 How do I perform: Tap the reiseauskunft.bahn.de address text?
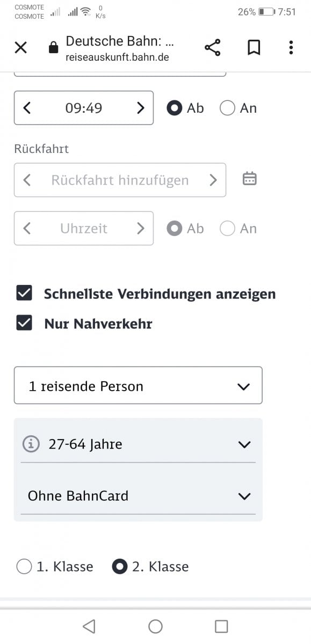point(117,57)
